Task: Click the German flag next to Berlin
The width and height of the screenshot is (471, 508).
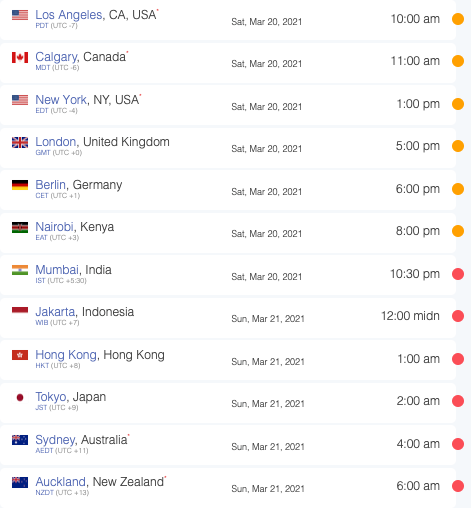Action: (20, 185)
